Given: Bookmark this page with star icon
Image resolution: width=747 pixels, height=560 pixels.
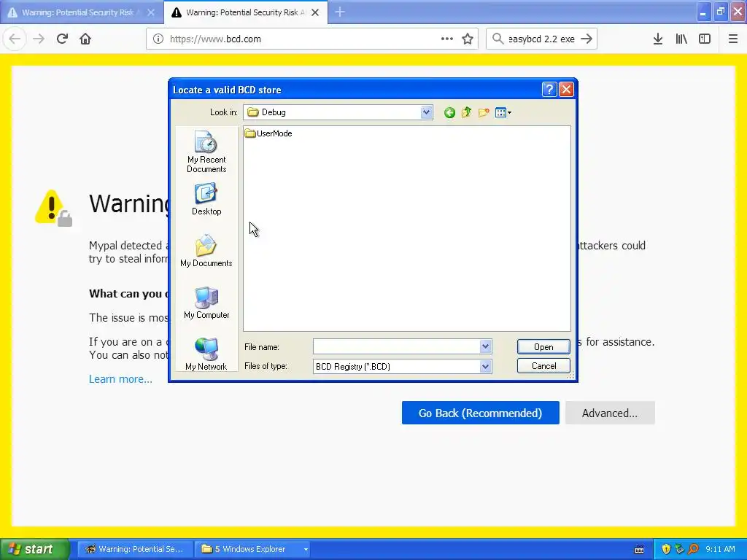Looking at the screenshot, I should [468, 39].
